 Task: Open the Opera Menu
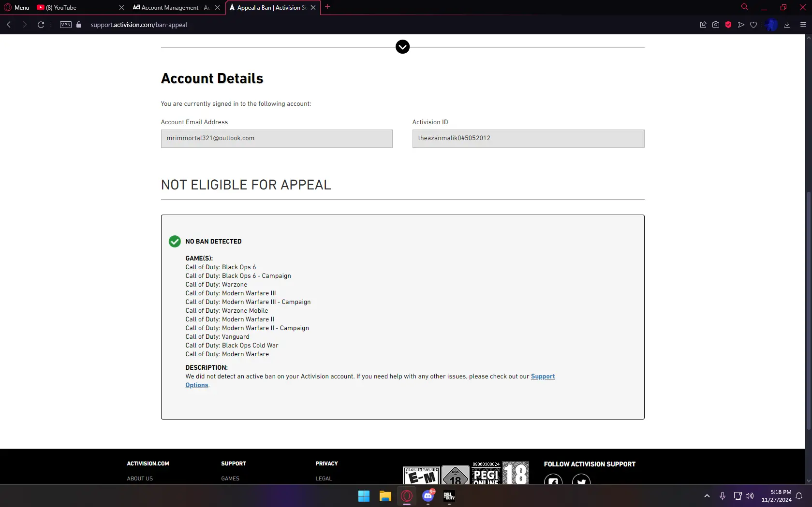pos(17,7)
